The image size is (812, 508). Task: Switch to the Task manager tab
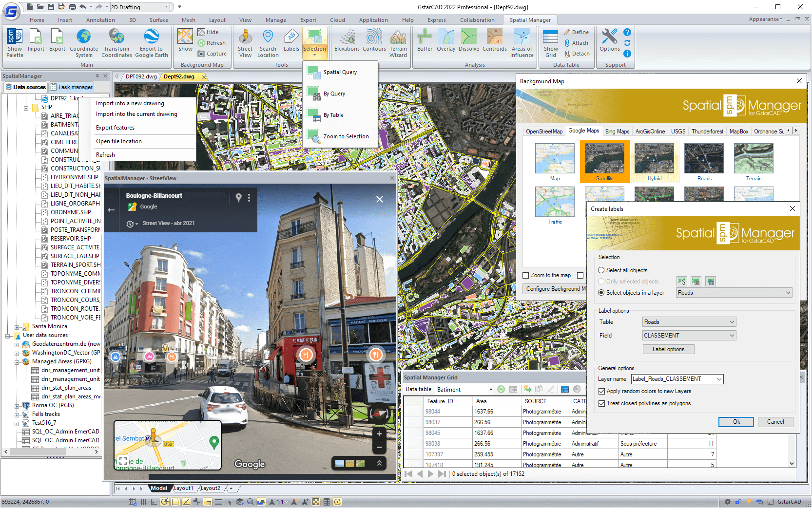coord(71,87)
